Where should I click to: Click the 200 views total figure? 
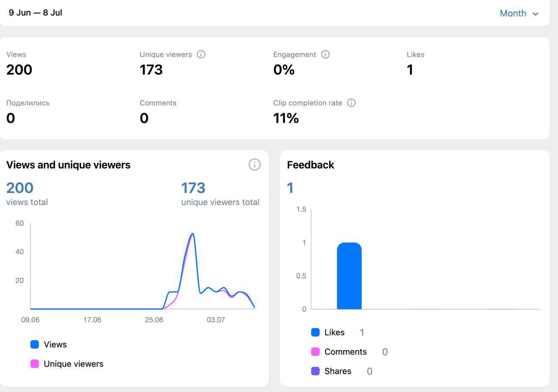pos(20,188)
